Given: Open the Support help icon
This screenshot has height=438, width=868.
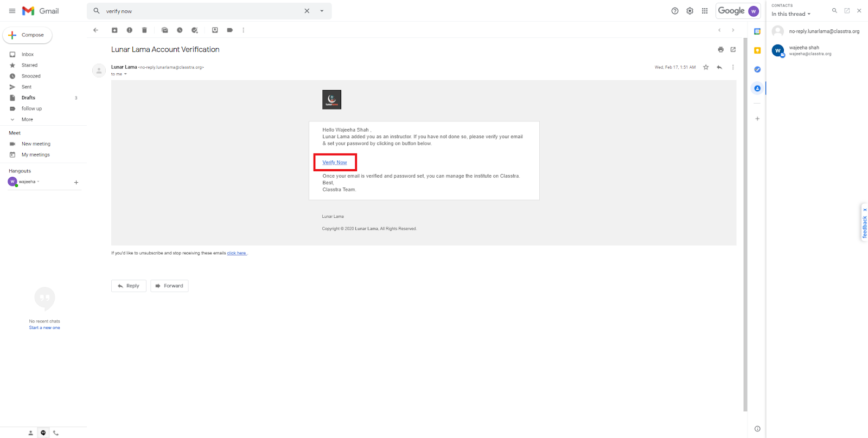Looking at the screenshot, I should tap(675, 11).
